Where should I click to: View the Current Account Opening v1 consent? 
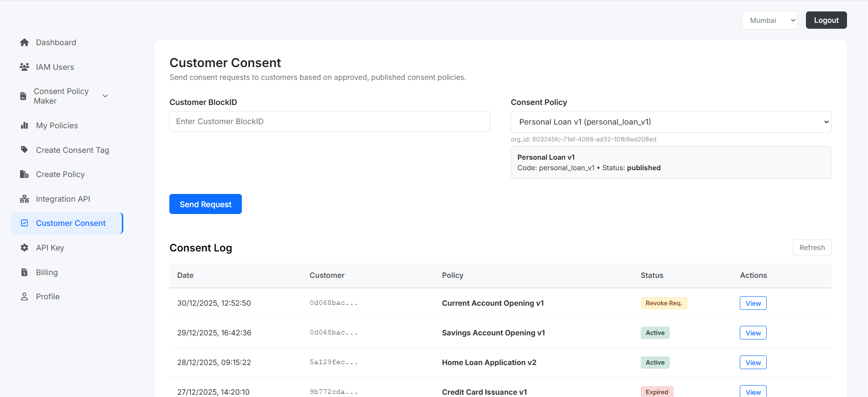click(753, 303)
